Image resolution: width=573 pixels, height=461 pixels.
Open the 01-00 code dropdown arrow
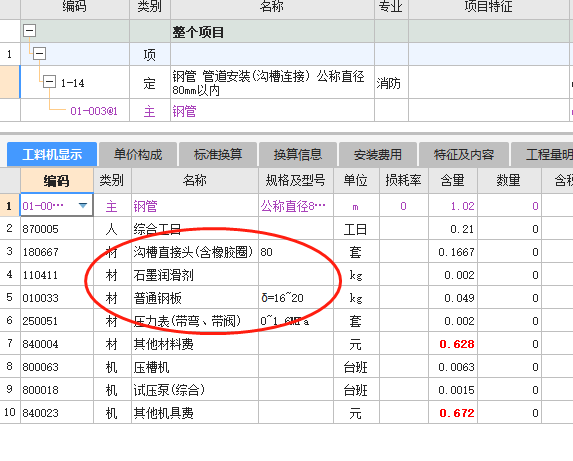tap(83, 206)
